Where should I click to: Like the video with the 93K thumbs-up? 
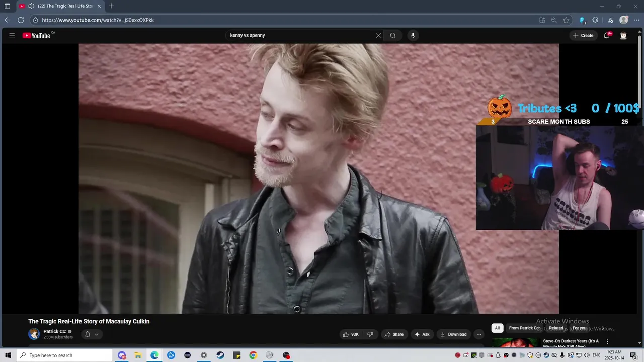pyautogui.click(x=351, y=334)
